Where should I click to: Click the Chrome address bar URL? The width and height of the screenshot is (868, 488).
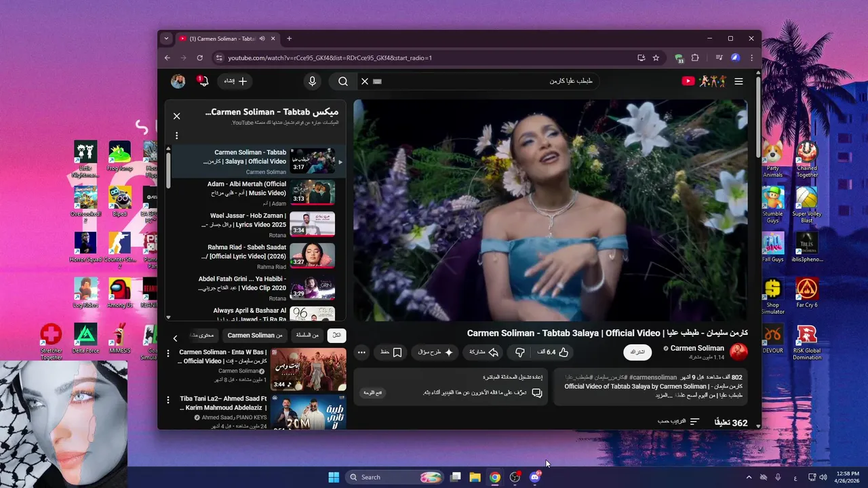(330, 58)
